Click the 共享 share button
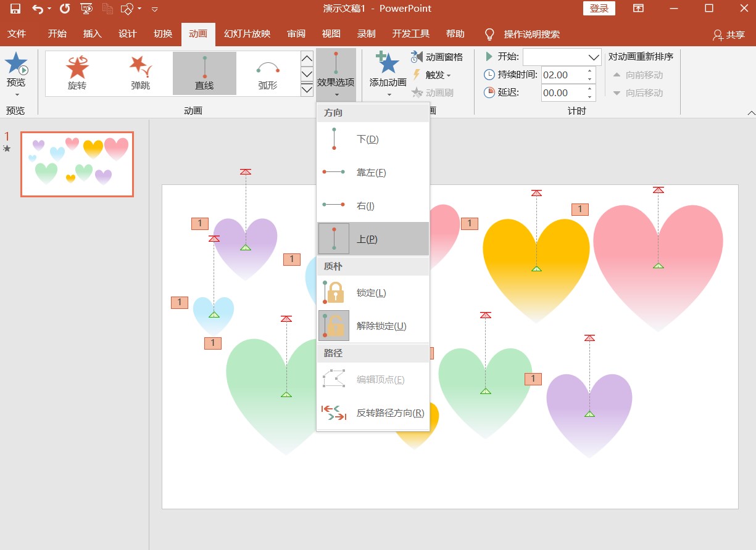The height and width of the screenshot is (550, 756). (x=729, y=35)
